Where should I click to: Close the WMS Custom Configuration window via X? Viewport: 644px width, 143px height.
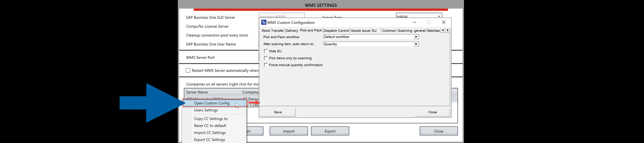pyautogui.click(x=444, y=22)
